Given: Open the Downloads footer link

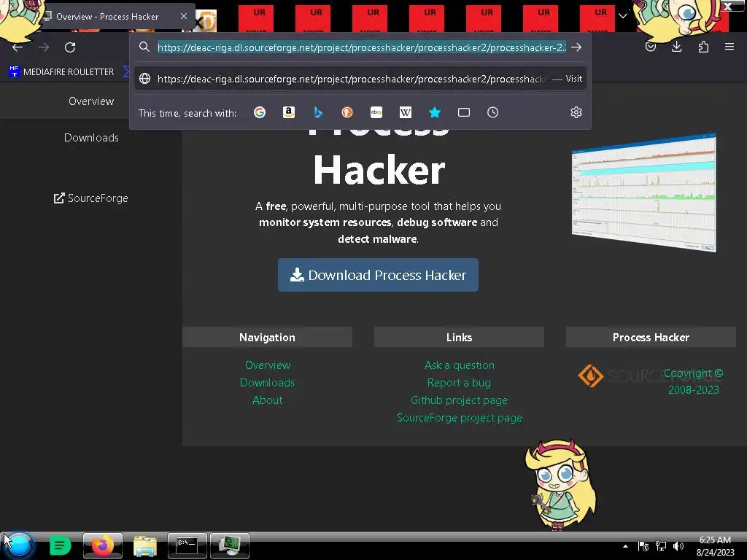Looking at the screenshot, I should 267,383.
